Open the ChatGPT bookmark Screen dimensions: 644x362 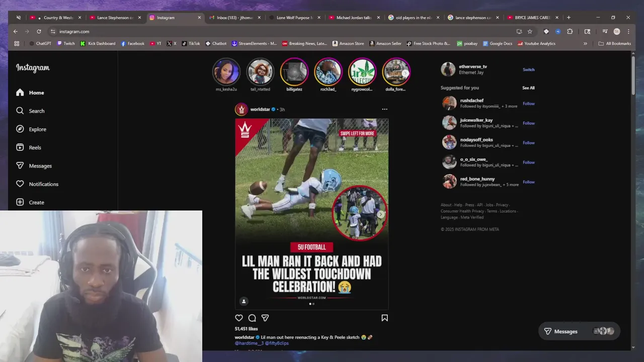(40, 44)
